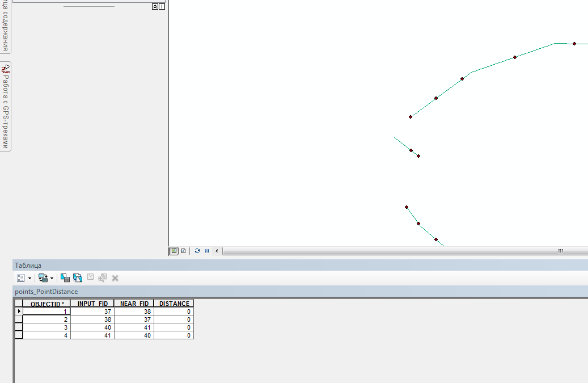
Task: Click the Clear Selection icon
Action: pos(90,277)
